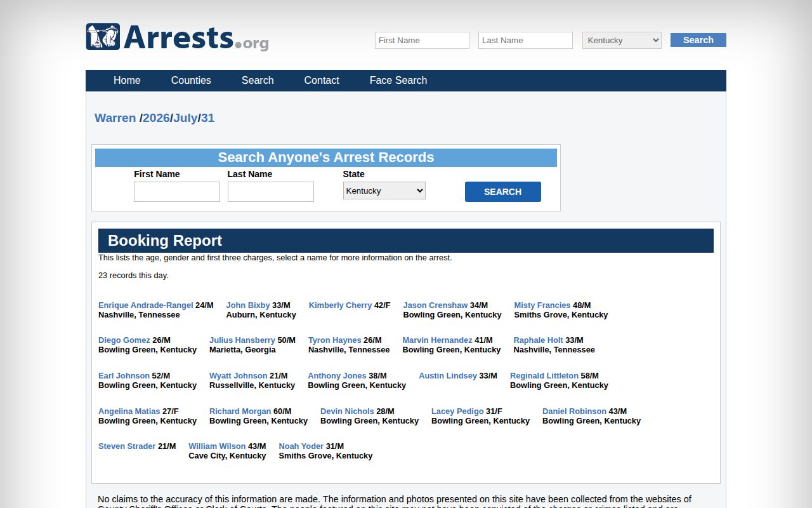Open Lacey Pedigo's arrest record

(457, 411)
